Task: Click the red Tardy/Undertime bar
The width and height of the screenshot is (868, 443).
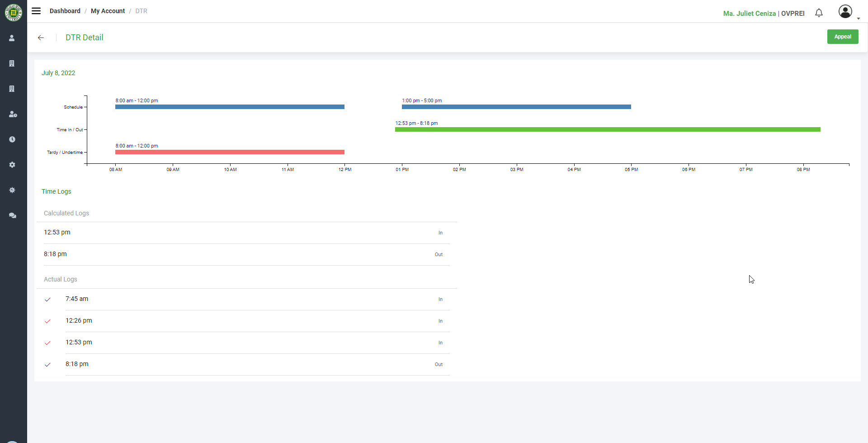Action: [230, 152]
